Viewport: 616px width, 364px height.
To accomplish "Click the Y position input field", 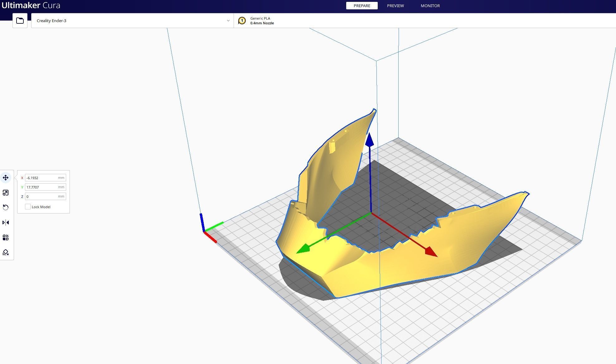I will tap(41, 187).
